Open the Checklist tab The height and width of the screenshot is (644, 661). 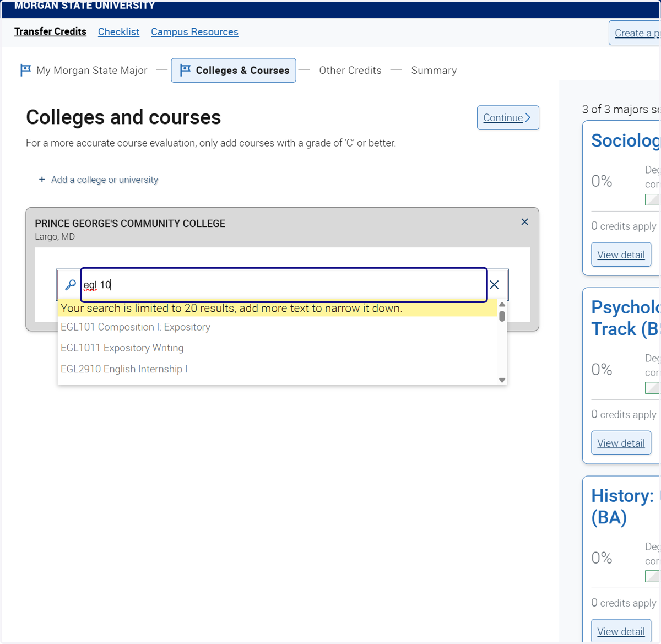point(118,32)
